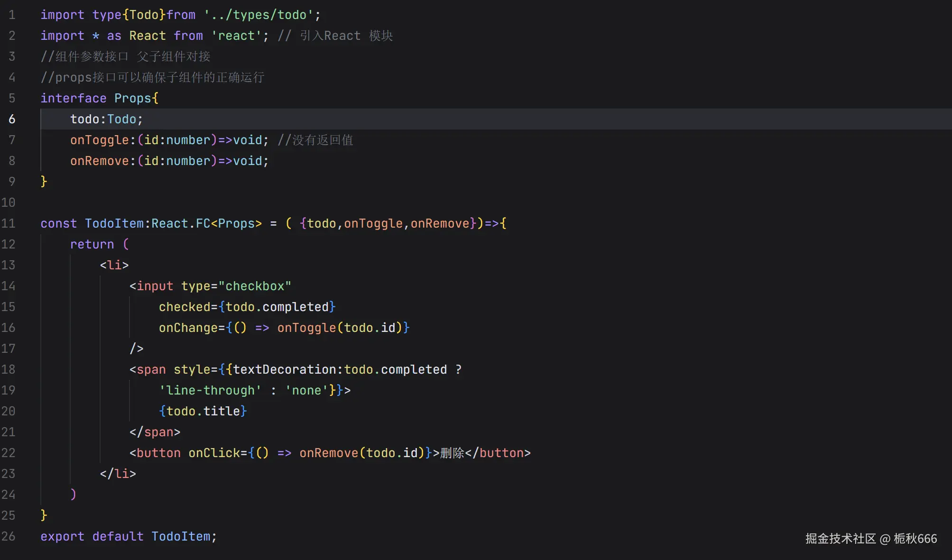Click 'checked' attribute on line 15
This screenshot has width=952, height=560.
coord(184,307)
